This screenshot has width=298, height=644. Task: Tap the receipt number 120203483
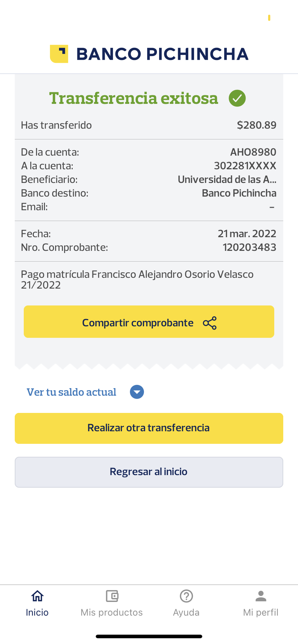coord(249,247)
